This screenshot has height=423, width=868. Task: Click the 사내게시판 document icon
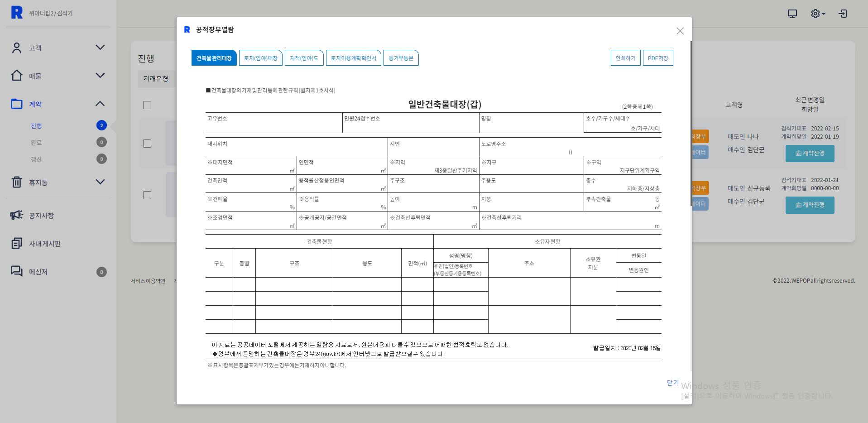tap(17, 243)
